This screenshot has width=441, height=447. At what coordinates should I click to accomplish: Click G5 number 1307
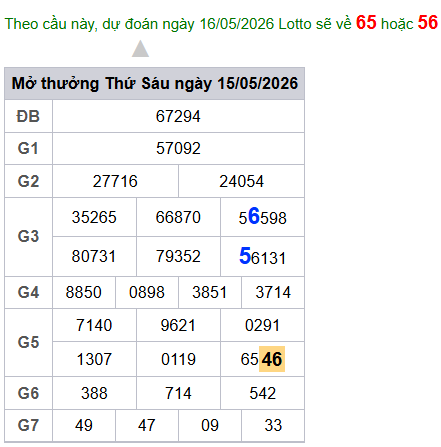[94, 359]
